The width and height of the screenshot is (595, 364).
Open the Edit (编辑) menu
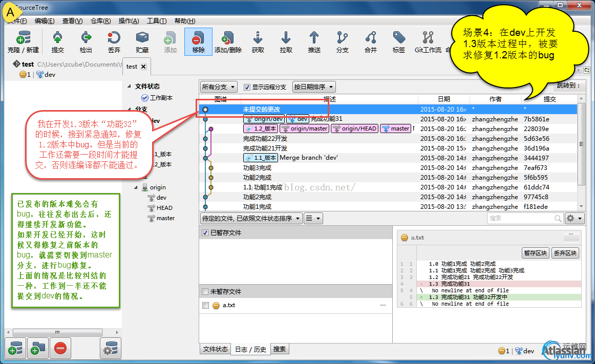[x=45, y=21]
